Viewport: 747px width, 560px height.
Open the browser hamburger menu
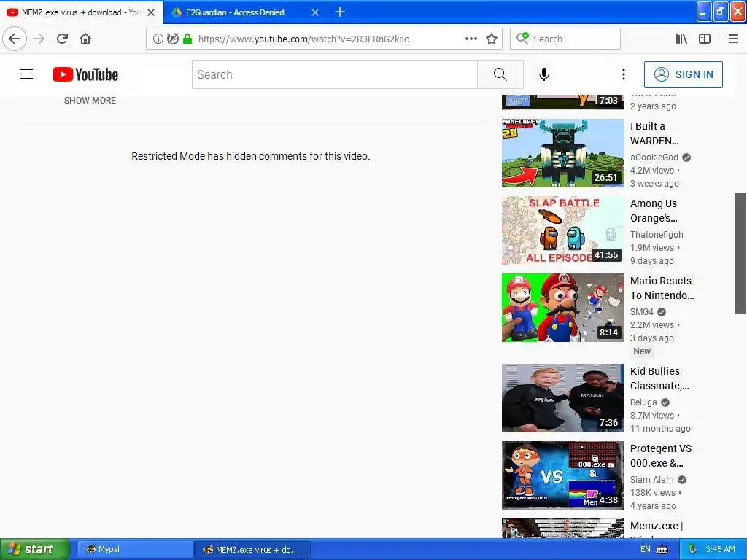point(732,39)
